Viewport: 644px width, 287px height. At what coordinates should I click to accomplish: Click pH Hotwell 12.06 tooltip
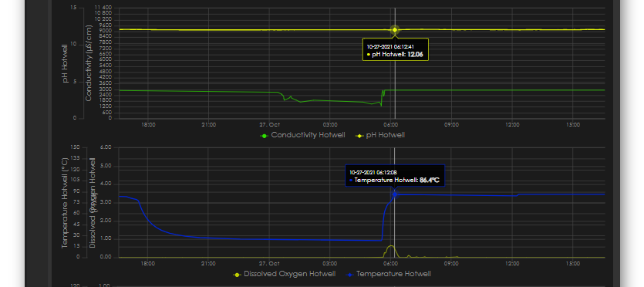pyautogui.click(x=395, y=49)
